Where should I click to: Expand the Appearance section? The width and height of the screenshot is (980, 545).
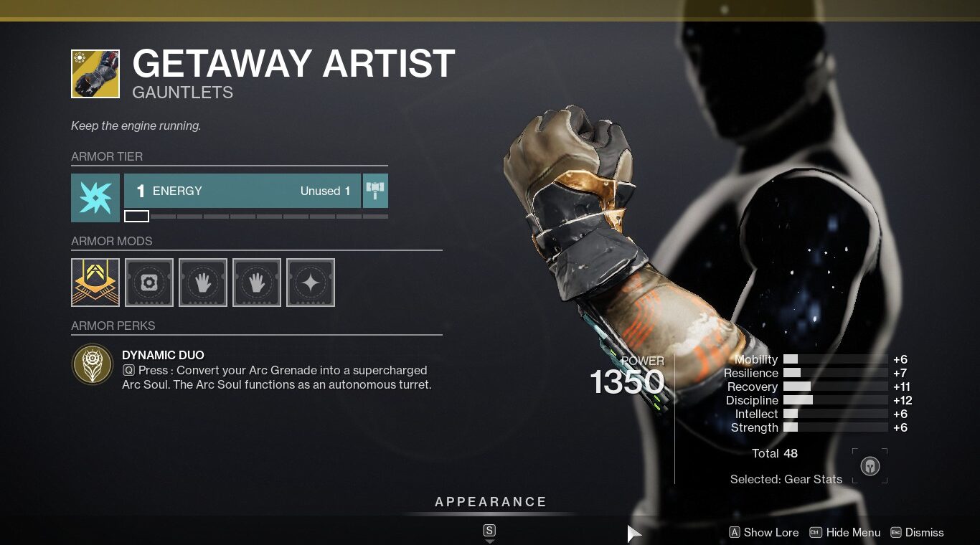coord(491,502)
